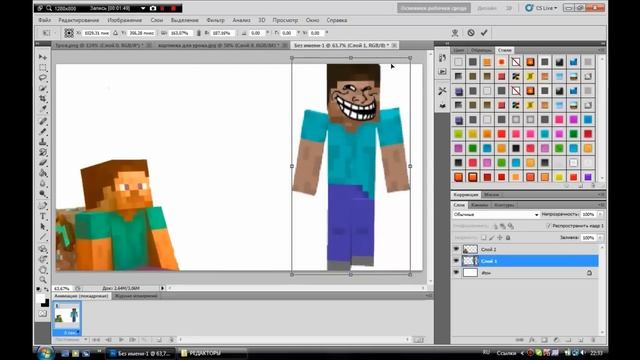640x360 pixels.
Task: Select the Zoom tool in toolbox
Action: tap(42, 280)
